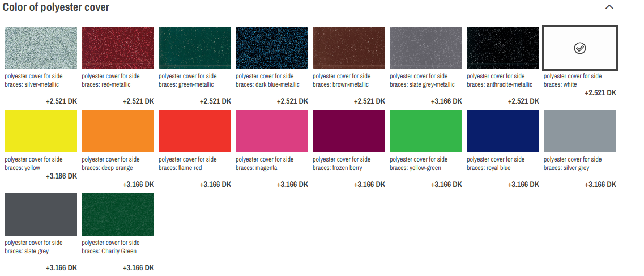Click the checked white cover option
Image resolution: width=644 pixels, height=276 pixels.
tap(579, 48)
